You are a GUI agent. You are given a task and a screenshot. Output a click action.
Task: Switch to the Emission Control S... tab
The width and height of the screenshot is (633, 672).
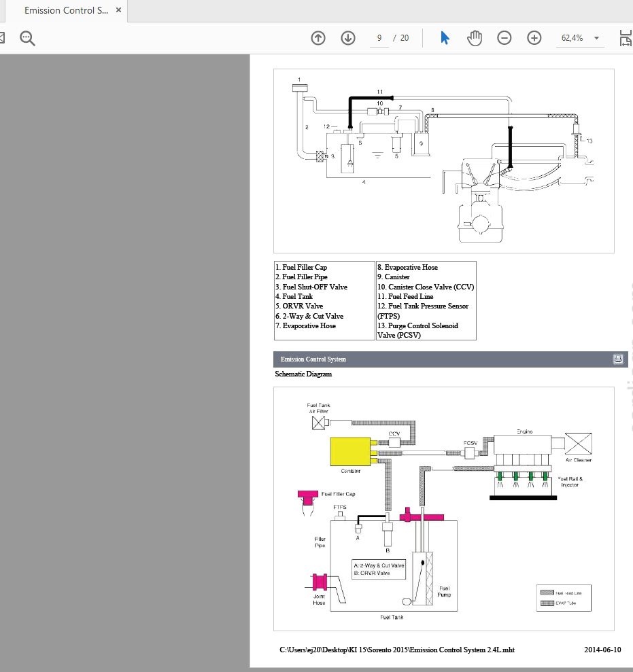point(66,10)
